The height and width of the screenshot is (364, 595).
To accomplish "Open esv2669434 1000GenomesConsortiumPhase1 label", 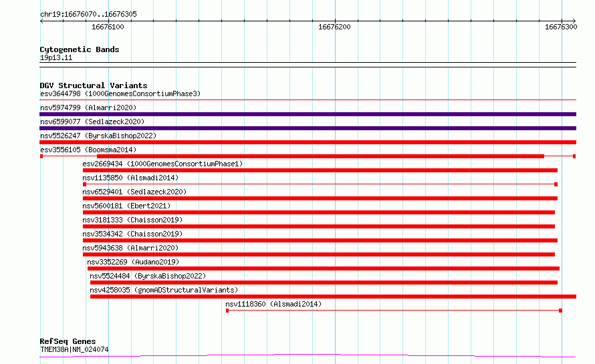I will point(162,164).
